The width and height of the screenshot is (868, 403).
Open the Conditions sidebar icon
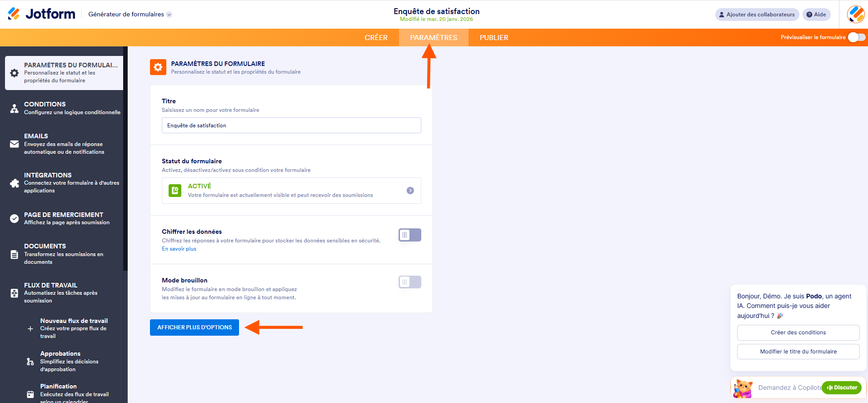tap(15, 108)
